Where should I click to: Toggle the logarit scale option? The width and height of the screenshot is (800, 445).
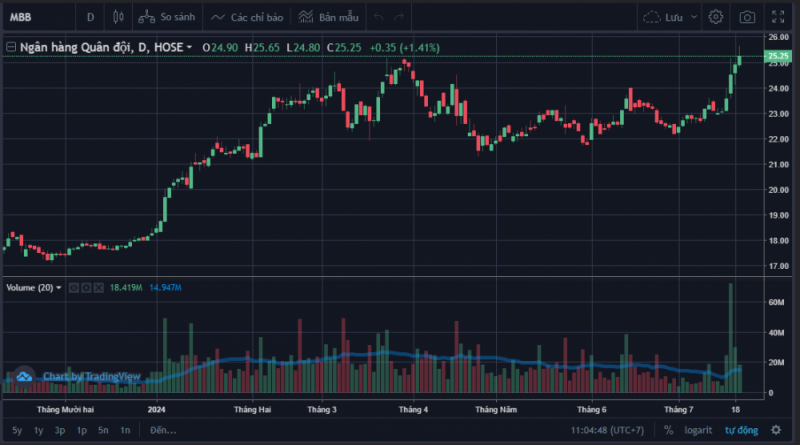[x=698, y=430]
